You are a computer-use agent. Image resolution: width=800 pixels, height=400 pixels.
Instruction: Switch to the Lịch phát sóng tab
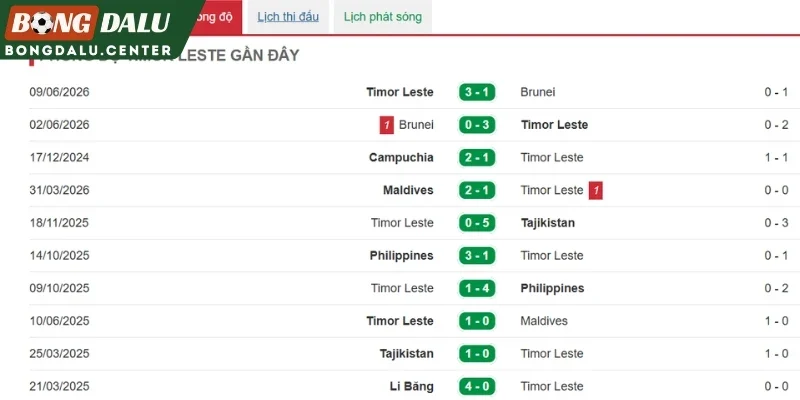(x=383, y=17)
